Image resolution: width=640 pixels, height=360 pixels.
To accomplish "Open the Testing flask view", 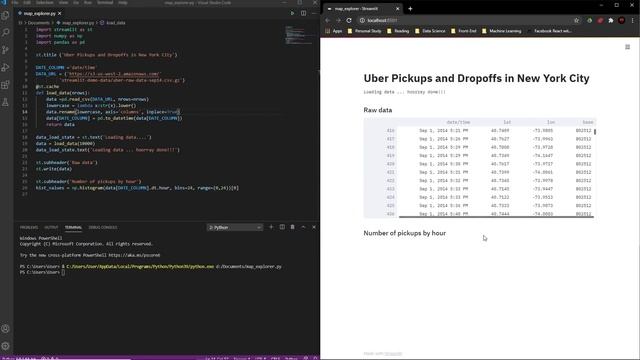I will 6,102.
